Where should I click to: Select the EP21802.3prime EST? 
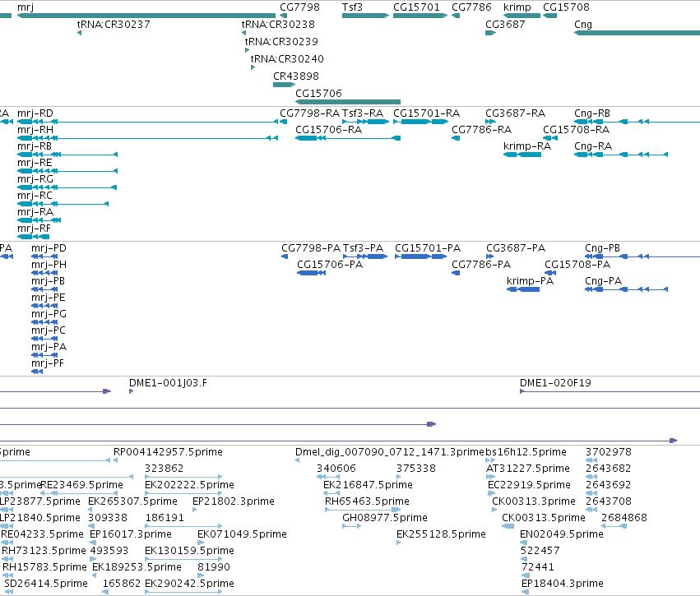click(x=194, y=510)
